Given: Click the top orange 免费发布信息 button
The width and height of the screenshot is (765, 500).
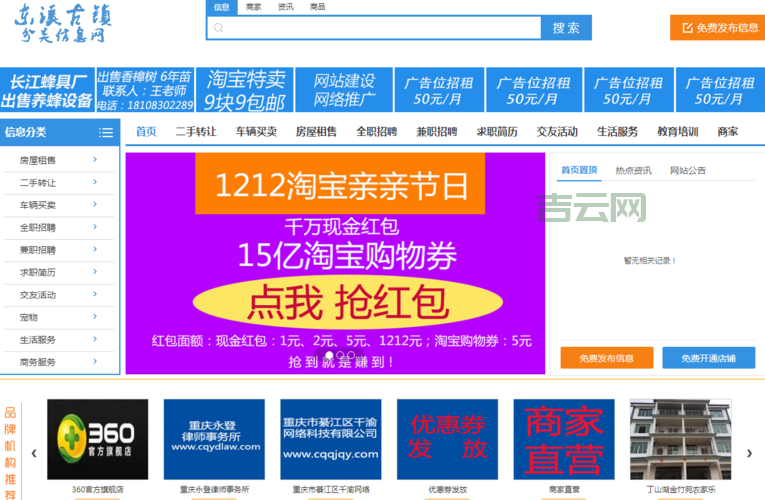Looking at the screenshot, I should (x=717, y=28).
